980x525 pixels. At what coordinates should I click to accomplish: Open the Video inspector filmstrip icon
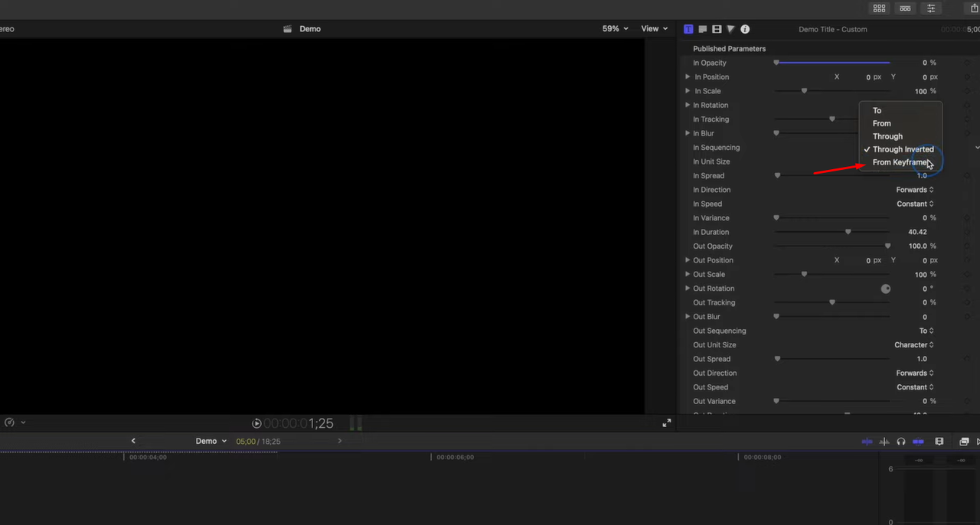coord(717,29)
